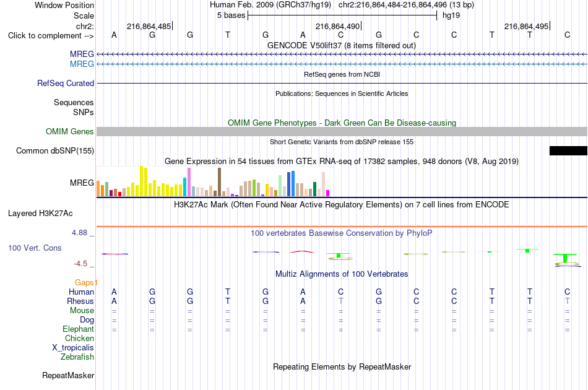Click the 'hg19' label beside scale bar

(451, 15)
